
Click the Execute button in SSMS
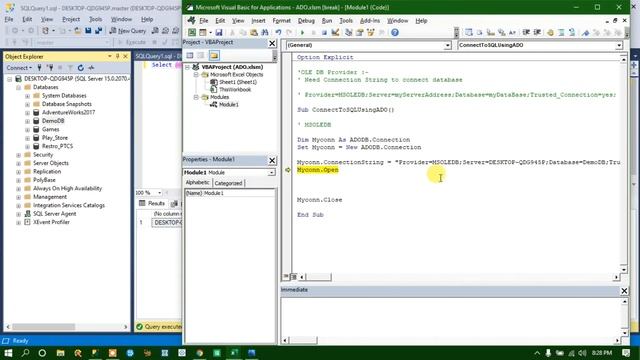[132, 42]
